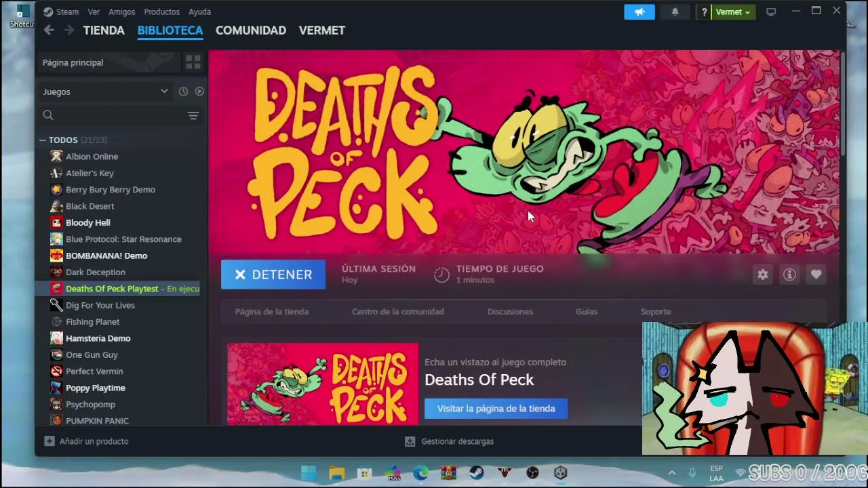The image size is (868, 488).
Task: Show recent games clock filter
Action: click(183, 91)
